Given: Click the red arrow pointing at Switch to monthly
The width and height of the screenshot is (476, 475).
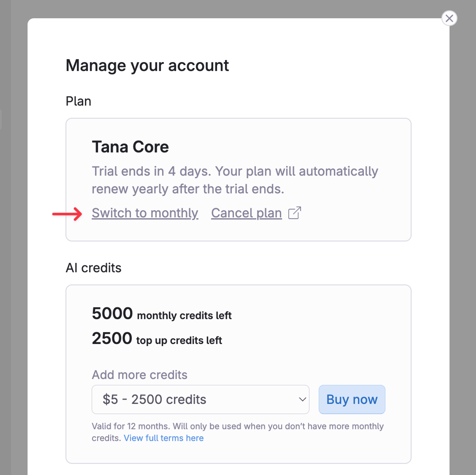Looking at the screenshot, I should click(67, 214).
